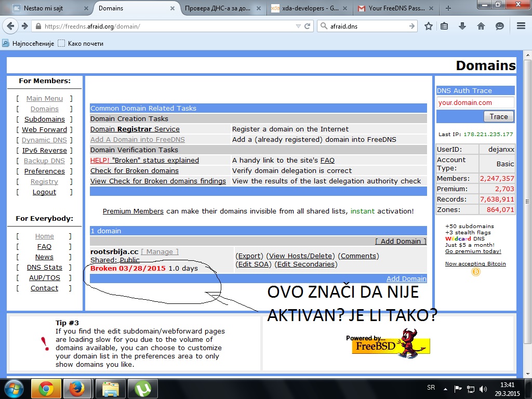Click the volume speaker tray icon
Screen dimensions: 532x399
coord(483,389)
